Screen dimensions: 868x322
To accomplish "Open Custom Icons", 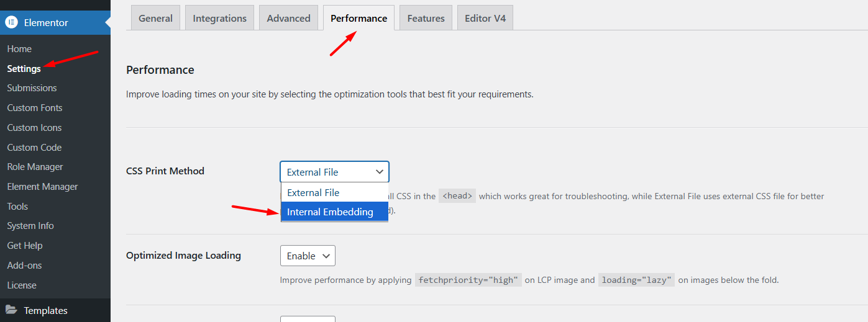I will point(34,128).
